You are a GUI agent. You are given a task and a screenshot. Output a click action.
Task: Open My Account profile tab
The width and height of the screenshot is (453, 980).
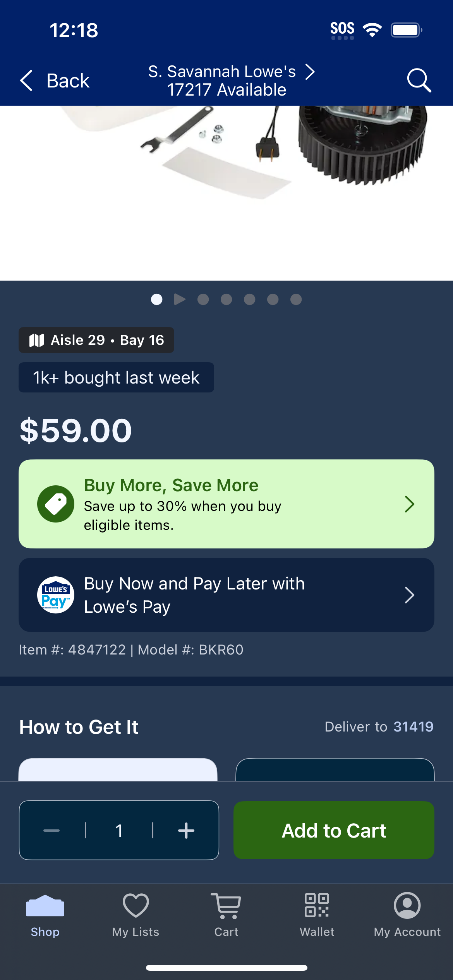[407, 915]
